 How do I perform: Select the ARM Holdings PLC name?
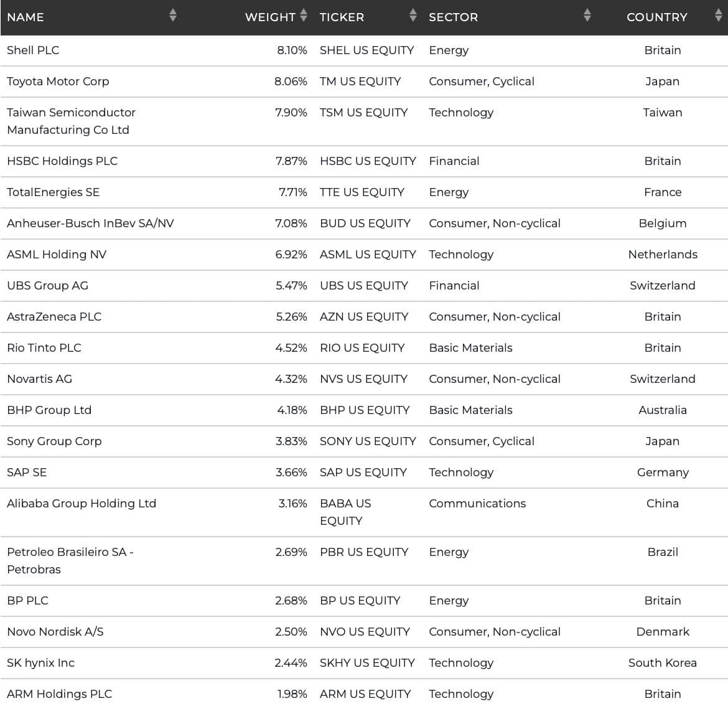[60, 694]
